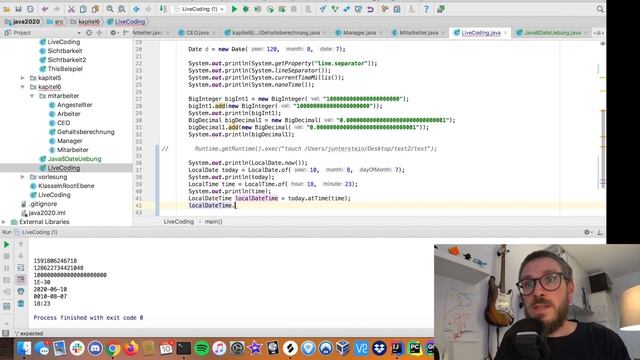Viewport: 640px width, 360px height.
Task: Expand the vorlesung folder
Action: point(22,177)
